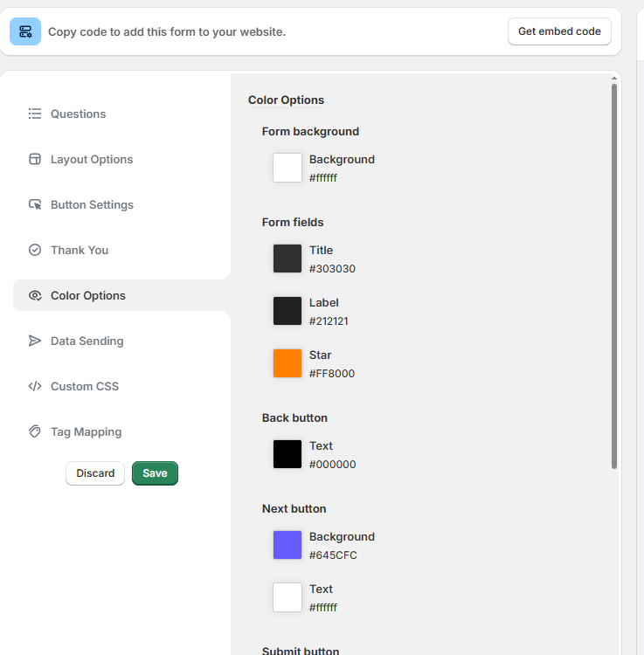644x655 pixels.
Task: Click the Data Sending paper plane icon
Action: pos(35,341)
